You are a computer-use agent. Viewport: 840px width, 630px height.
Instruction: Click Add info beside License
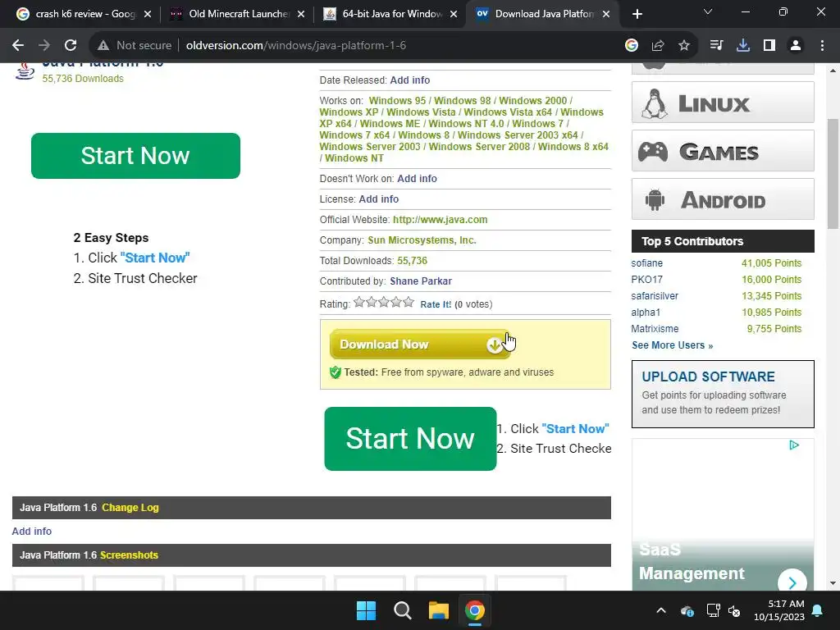(x=378, y=199)
